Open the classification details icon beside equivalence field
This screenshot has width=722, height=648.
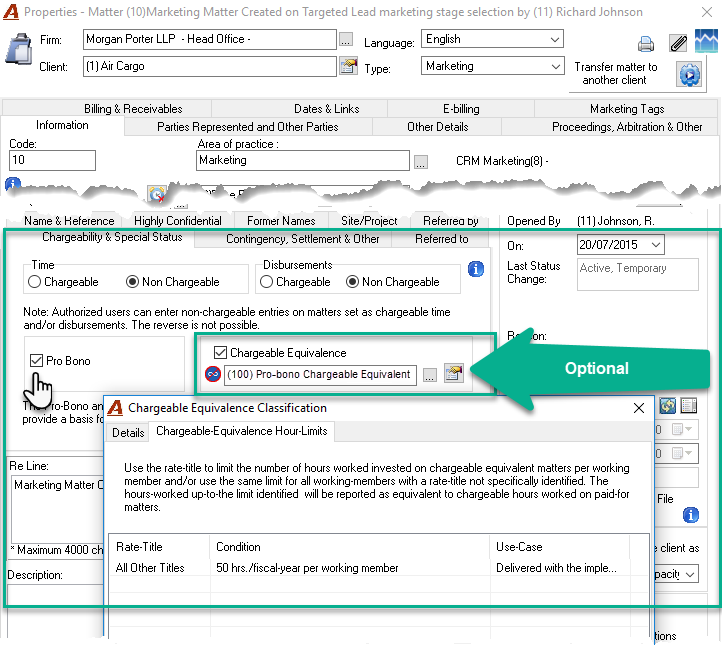click(454, 373)
